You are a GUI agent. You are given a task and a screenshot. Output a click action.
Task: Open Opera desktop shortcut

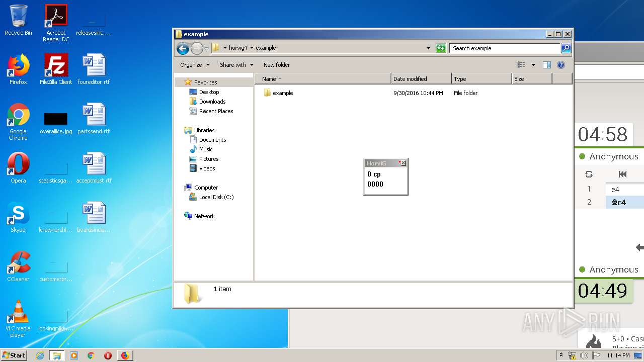[x=18, y=168]
